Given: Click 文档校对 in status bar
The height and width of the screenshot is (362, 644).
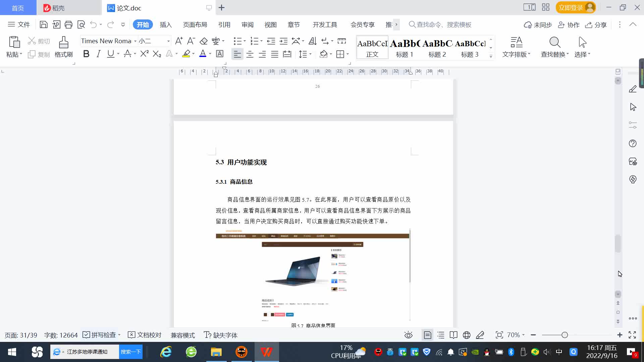Looking at the screenshot, I should (145, 335).
